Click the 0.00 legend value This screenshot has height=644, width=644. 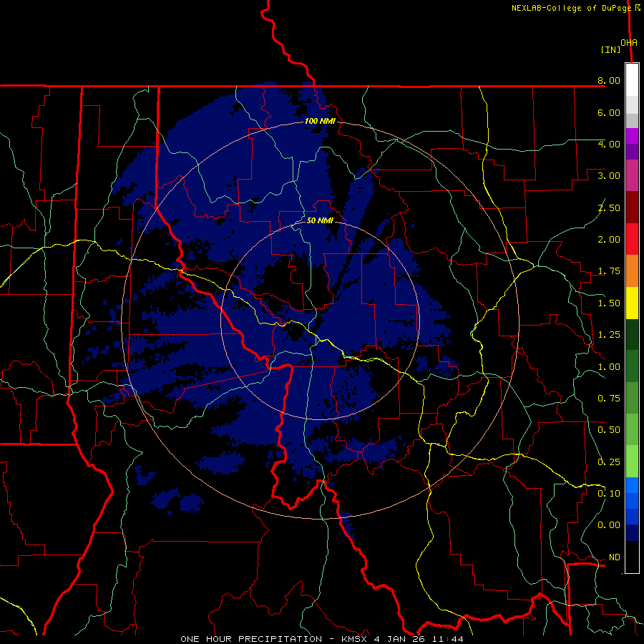point(609,525)
